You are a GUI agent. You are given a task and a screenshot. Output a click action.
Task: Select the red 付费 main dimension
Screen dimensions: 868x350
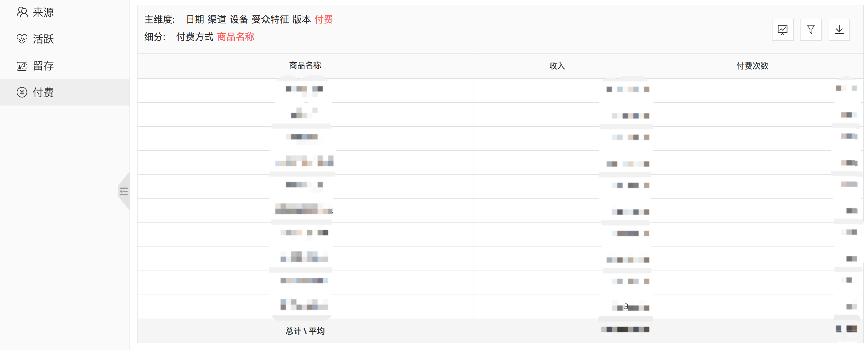pyautogui.click(x=323, y=20)
